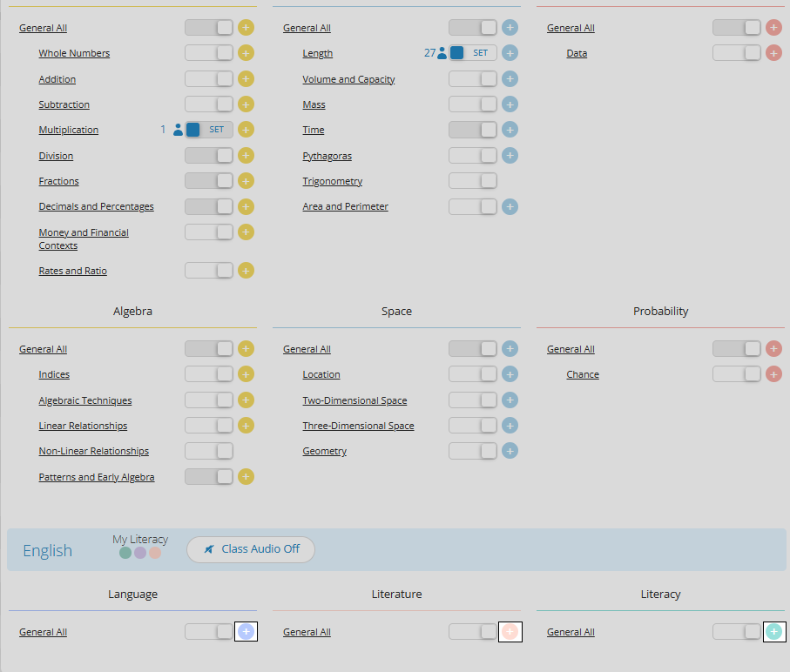Toggle the Rates and Ratio switch
Screen dimensions: 790x672
pyautogui.click(x=209, y=271)
